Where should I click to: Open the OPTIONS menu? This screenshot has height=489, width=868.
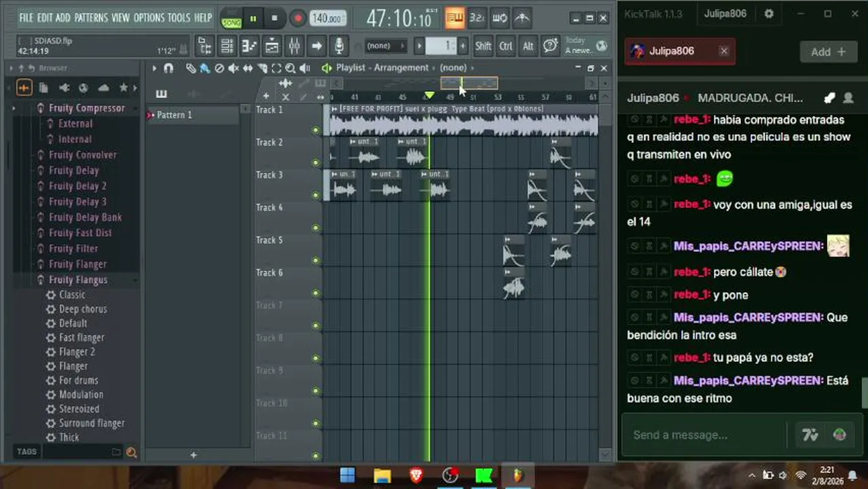point(149,18)
